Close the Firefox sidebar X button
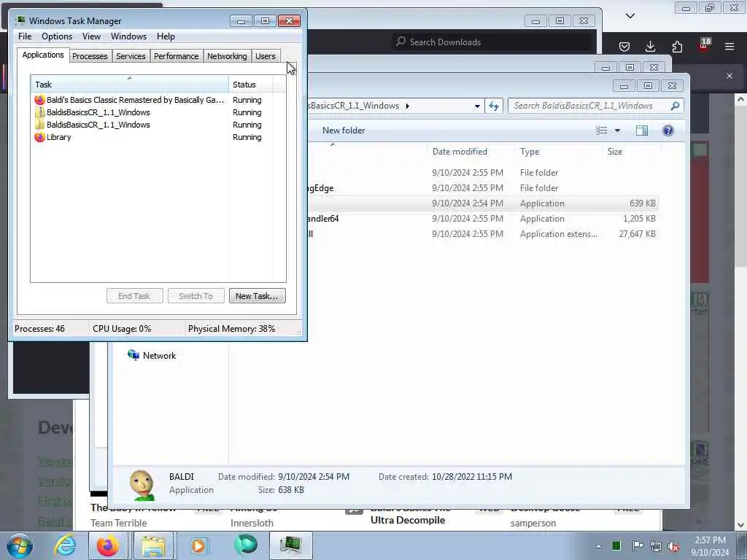747x560 pixels. click(729, 76)
